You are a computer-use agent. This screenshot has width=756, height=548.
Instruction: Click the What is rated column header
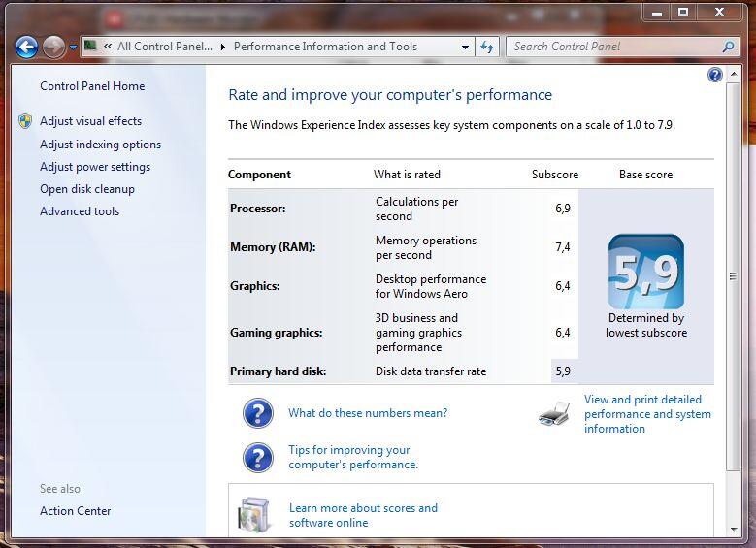[407, 175]
